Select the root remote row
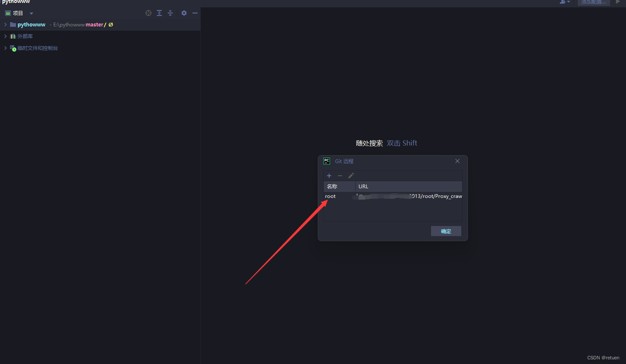 coord(393,196)
